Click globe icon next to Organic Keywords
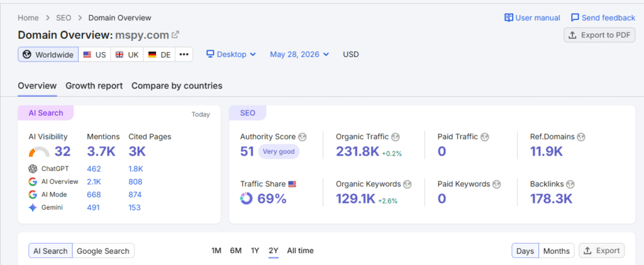644x265 pixels. tap(408, 184)
